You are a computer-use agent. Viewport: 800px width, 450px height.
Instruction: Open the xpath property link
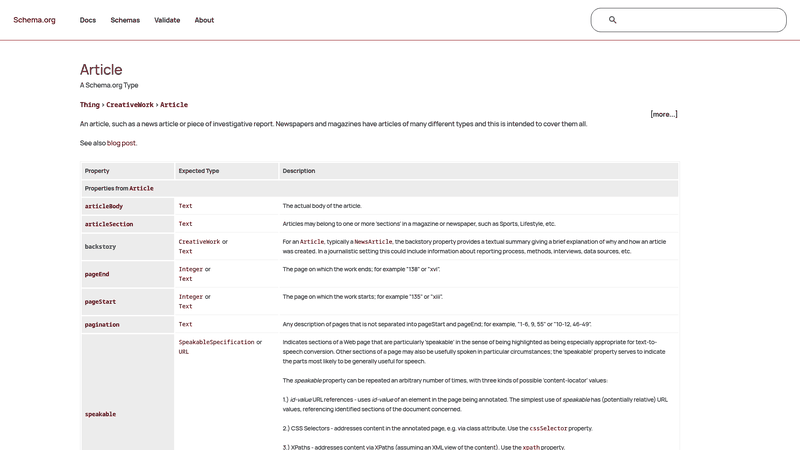(531, 447)
